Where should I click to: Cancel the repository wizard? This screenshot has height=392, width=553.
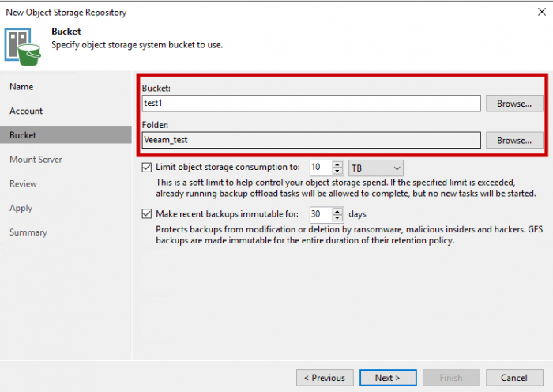[x=514, y=378]
